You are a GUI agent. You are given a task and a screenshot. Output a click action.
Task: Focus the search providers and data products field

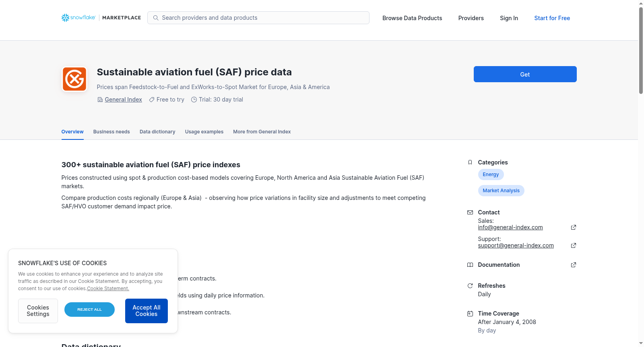(258, 18)
